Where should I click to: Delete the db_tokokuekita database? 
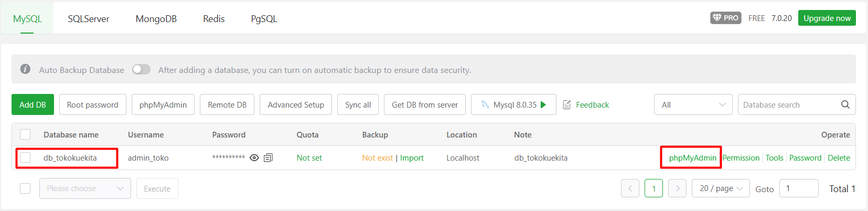tap(839, 158)
